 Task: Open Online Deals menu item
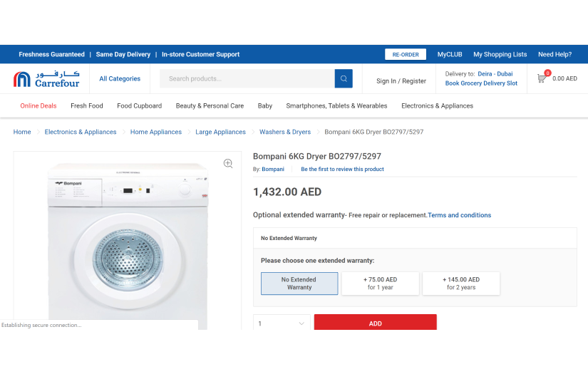pos(38,105)
